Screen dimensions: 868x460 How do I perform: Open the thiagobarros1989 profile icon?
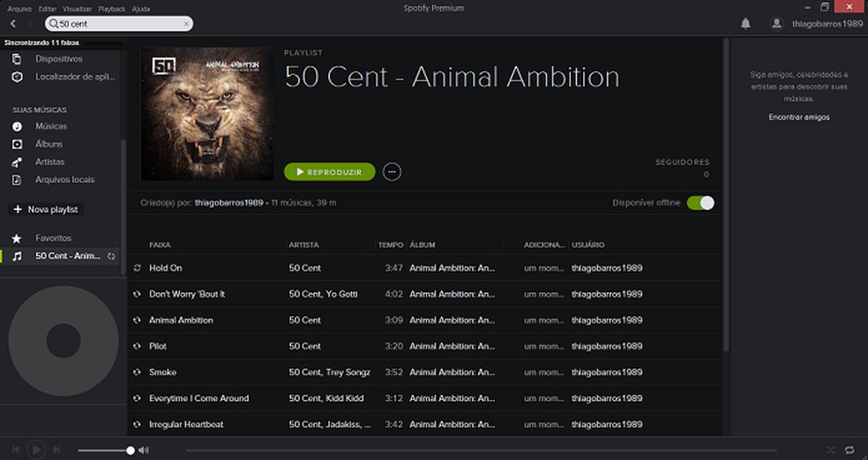(776, 23)
